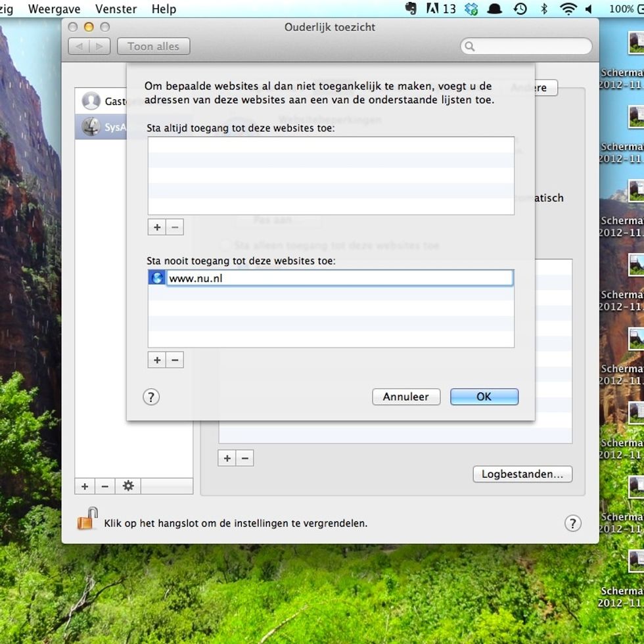
Task: Click the empty always-allow websites list
Action: pyautogui.click(x=331, y=176)
